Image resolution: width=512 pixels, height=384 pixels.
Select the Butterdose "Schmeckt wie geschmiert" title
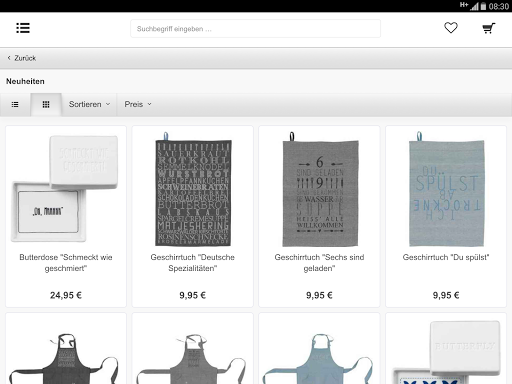(66, 263)
